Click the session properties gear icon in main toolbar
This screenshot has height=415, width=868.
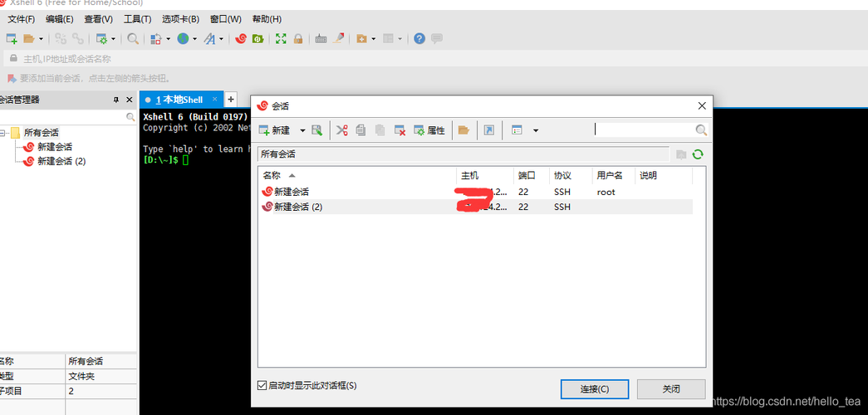tap(102, 39)
